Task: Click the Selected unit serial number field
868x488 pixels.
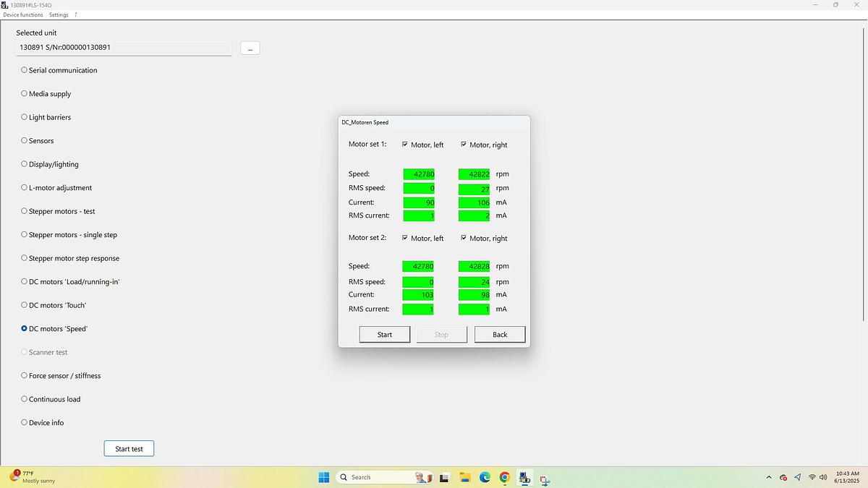Action: point(124,48)
